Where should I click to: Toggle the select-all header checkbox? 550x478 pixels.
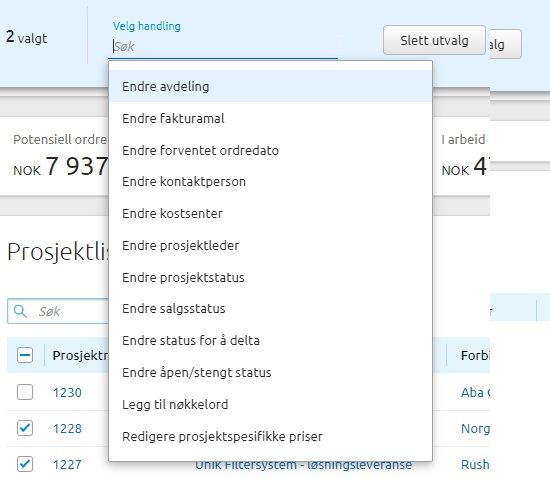tap(25, 355)
